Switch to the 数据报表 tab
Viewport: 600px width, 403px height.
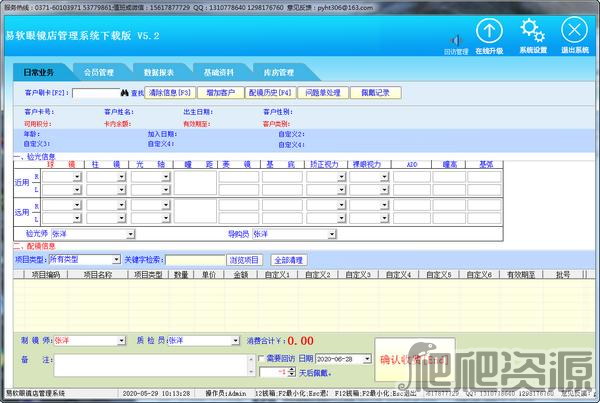tap(159, 72)
